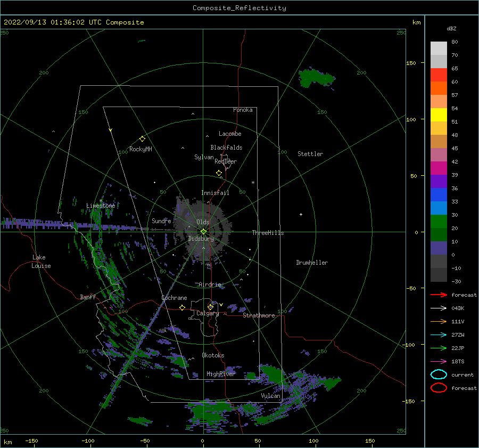The width and height of the screenshot is (479, 448).
Task: Click the Calgary city label
Action: pos(208,313)
